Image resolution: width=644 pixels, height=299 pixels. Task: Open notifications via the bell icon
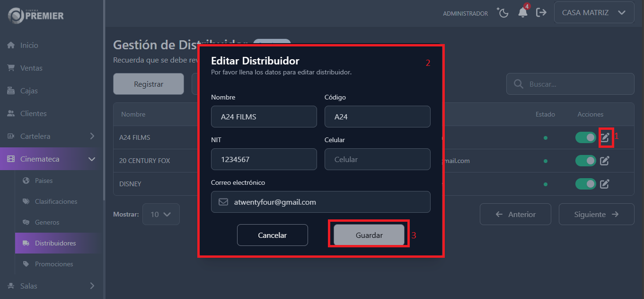[523, 13]
